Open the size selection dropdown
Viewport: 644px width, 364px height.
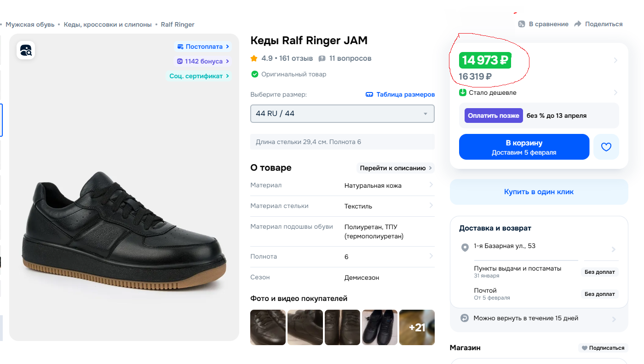(342, 114)
